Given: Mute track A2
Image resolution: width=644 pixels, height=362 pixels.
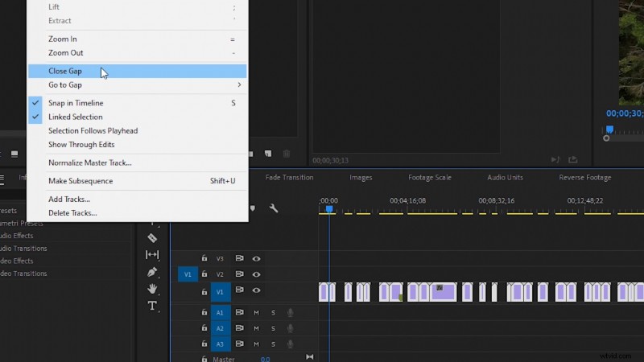Looking at the screenshot, I should click(256, 328).
